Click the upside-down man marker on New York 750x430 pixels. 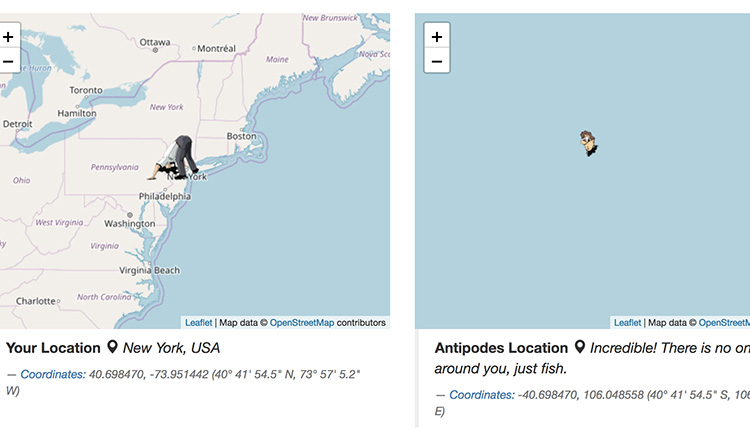[174, 157]
